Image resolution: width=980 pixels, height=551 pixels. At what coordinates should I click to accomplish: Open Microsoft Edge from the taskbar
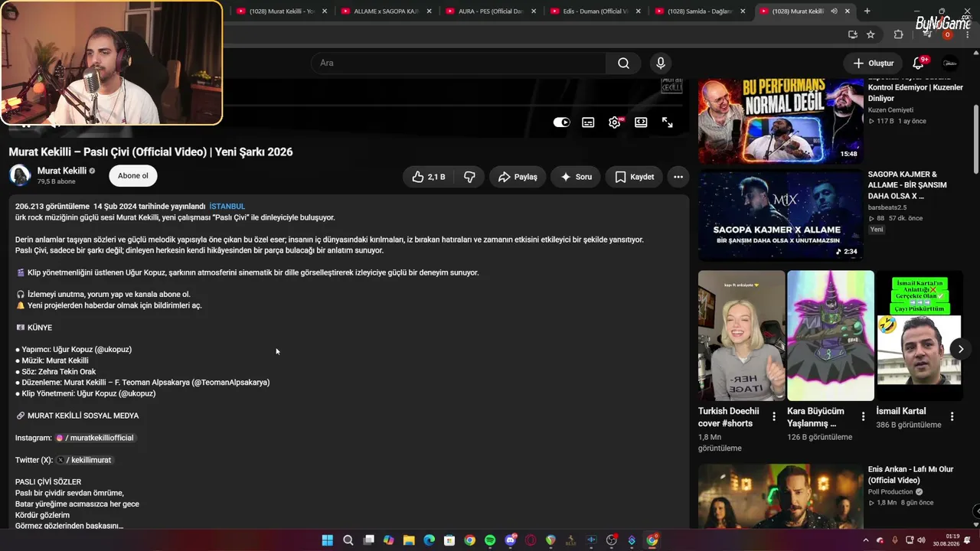click(429, 540)
